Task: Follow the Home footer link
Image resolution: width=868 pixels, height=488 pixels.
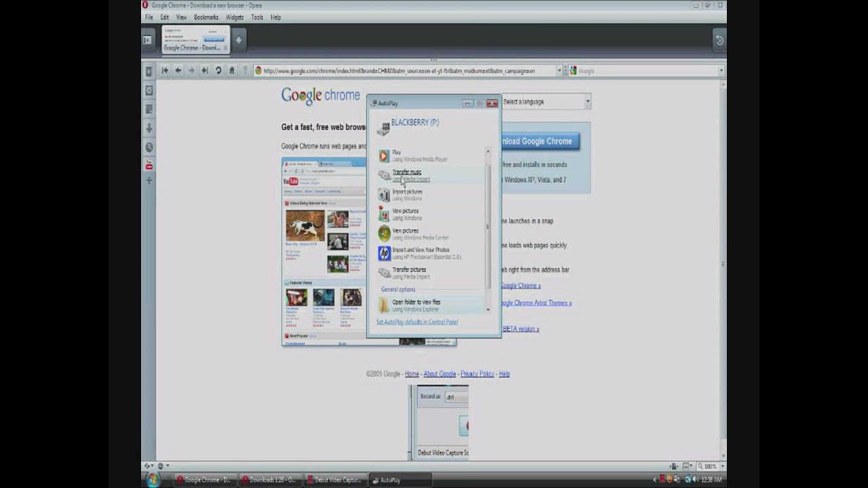Action: 412,373
